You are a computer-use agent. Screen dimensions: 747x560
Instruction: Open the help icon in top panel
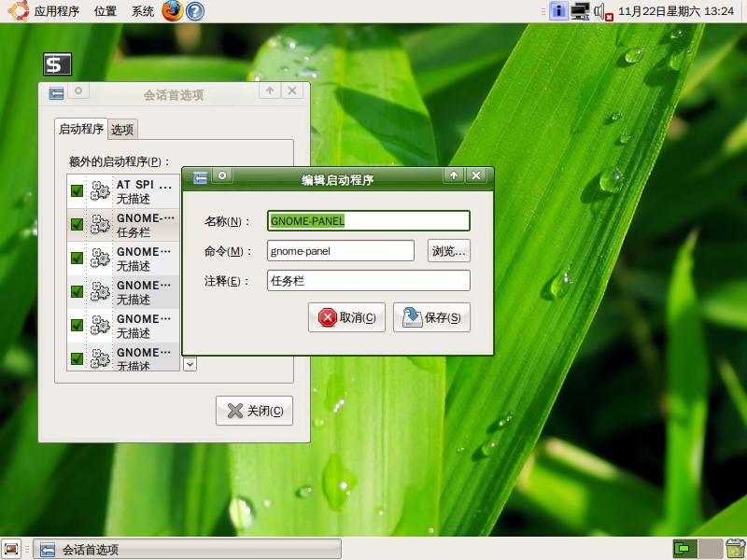pyautogui.click(x=195, y=11)
